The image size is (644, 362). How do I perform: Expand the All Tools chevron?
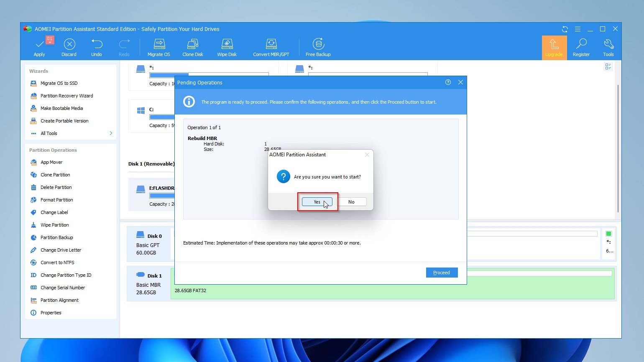(111, 133)
